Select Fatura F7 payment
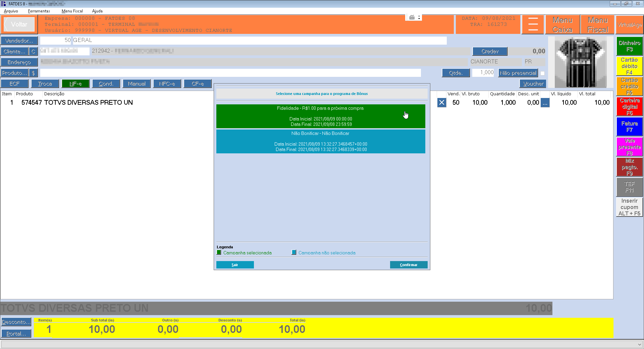 click(x=630, y=127)
